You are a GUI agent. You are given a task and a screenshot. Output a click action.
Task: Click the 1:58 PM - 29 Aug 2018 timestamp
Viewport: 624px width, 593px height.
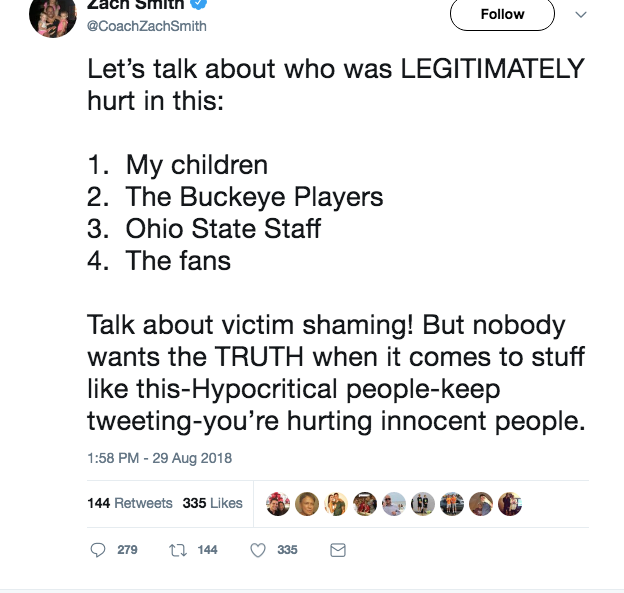click(x=159, y=459)
